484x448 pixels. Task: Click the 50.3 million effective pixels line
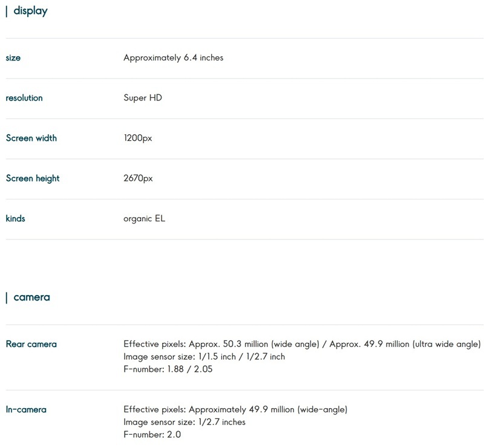tap(302, 344)
